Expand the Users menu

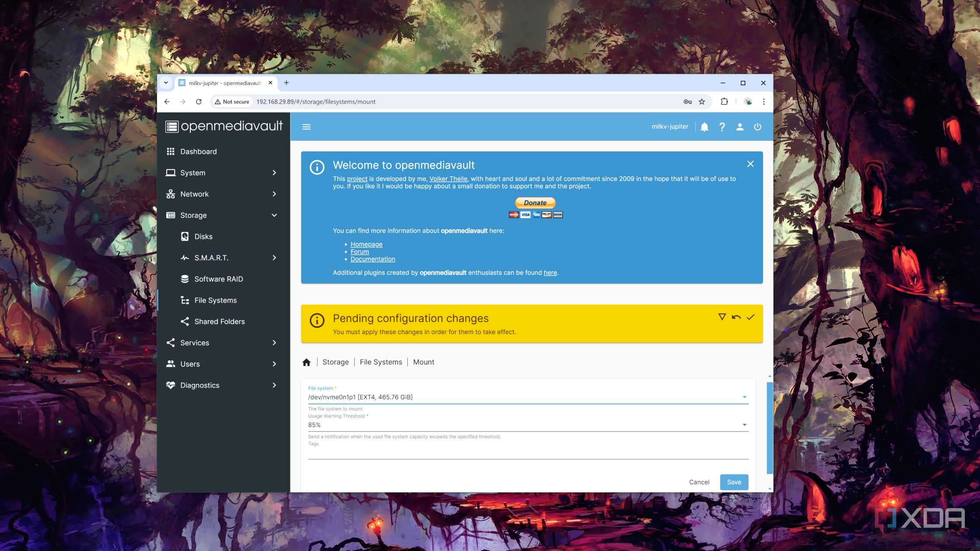click(223, 364)
